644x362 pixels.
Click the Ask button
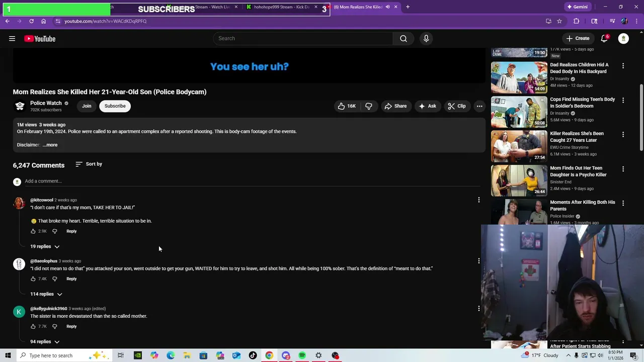click(x=427, y=106)
